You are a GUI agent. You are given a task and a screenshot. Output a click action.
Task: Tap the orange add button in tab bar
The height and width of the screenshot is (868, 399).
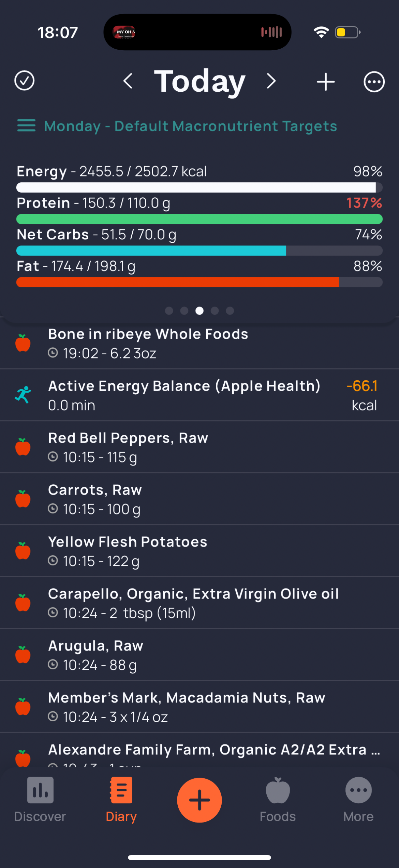(199, 800)
